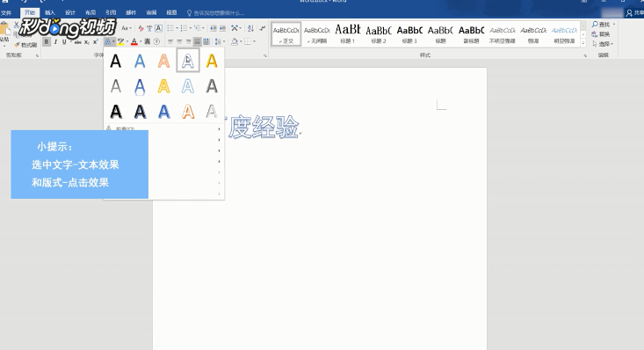This screenshot has height=350, width=644.
Task: Apply Normal style from gallery
Action: click(x=286, y=33)
